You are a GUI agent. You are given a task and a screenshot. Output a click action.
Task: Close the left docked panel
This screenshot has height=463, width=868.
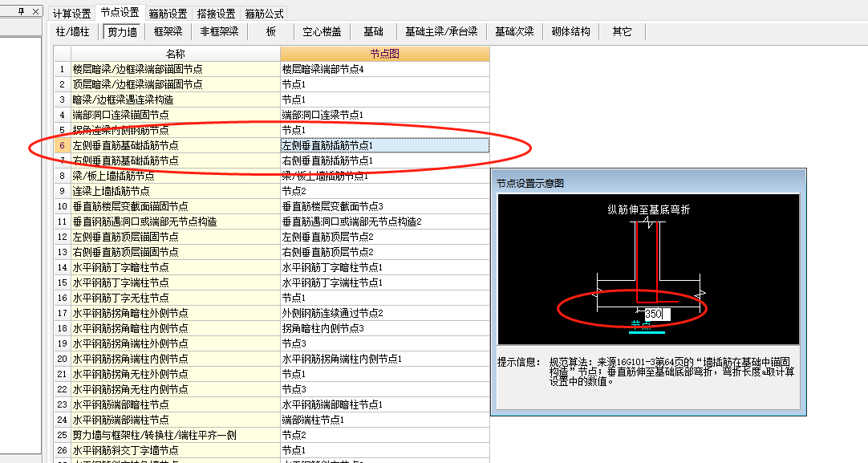click(35, 11)
